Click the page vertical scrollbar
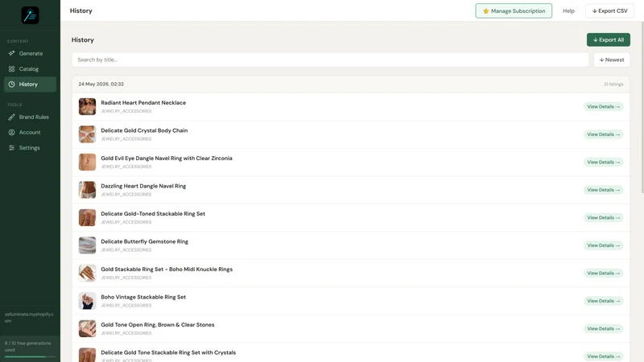 642,107
